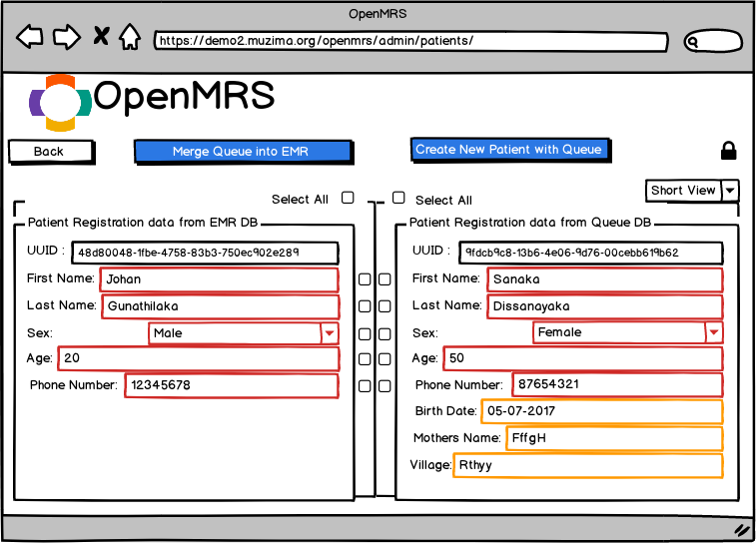Screen dimensions: 756x543
Task: Click the browser forward arrow icon
Action: pos(67,37)
